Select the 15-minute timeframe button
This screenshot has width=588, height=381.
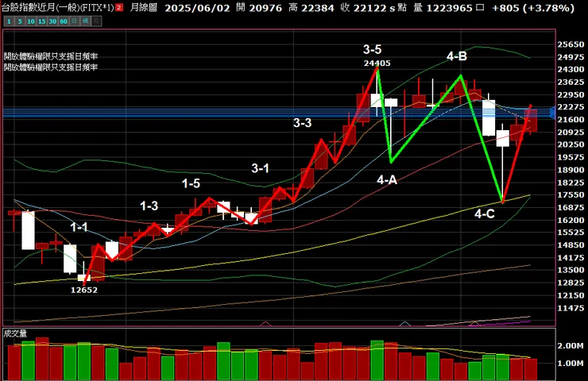click(x=41, y=21)
